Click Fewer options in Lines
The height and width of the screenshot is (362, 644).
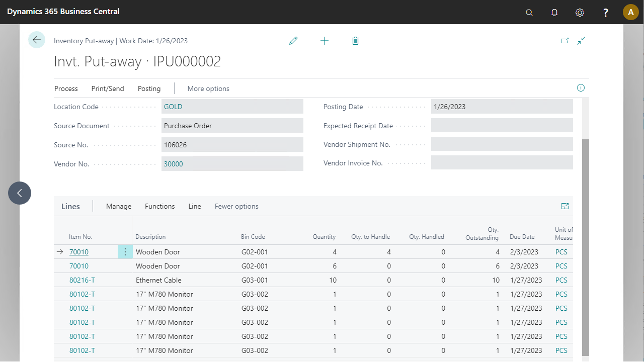(236, 206)
